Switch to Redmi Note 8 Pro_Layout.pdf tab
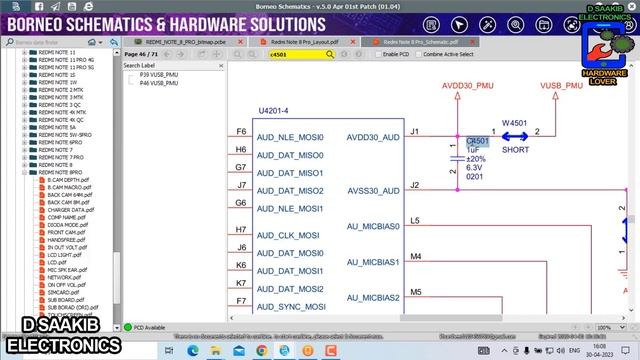The height and width of the screenshot is (360, 640). pyautogui.click(x=304, y=42)
